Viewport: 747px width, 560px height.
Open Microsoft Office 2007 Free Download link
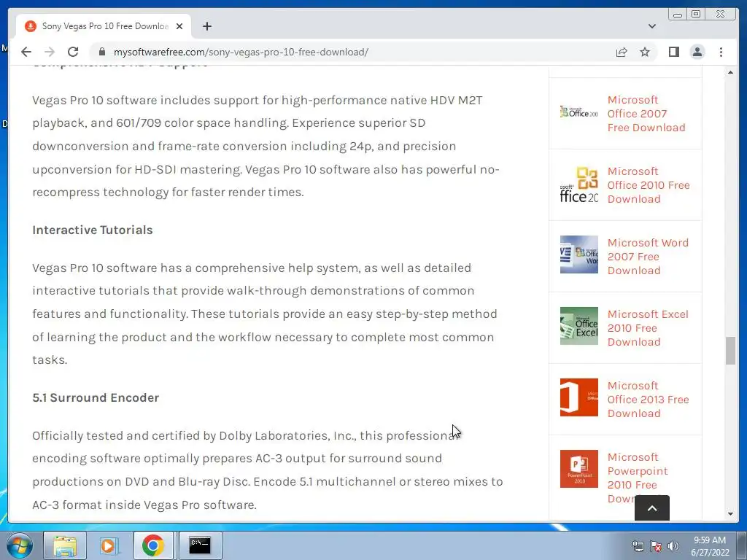click(646, 113)
